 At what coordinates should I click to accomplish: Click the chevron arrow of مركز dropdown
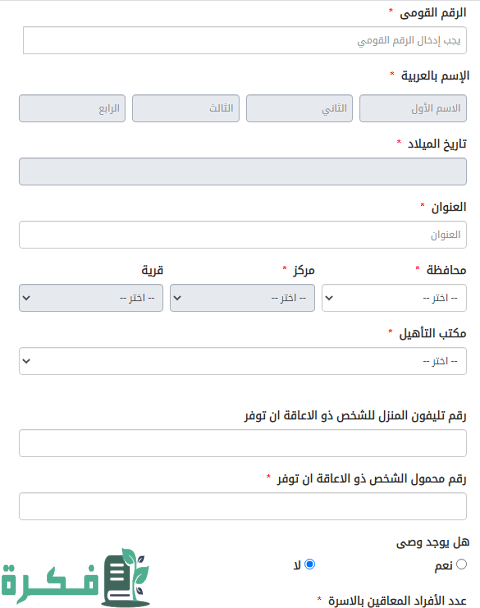[x=177, y=298]
